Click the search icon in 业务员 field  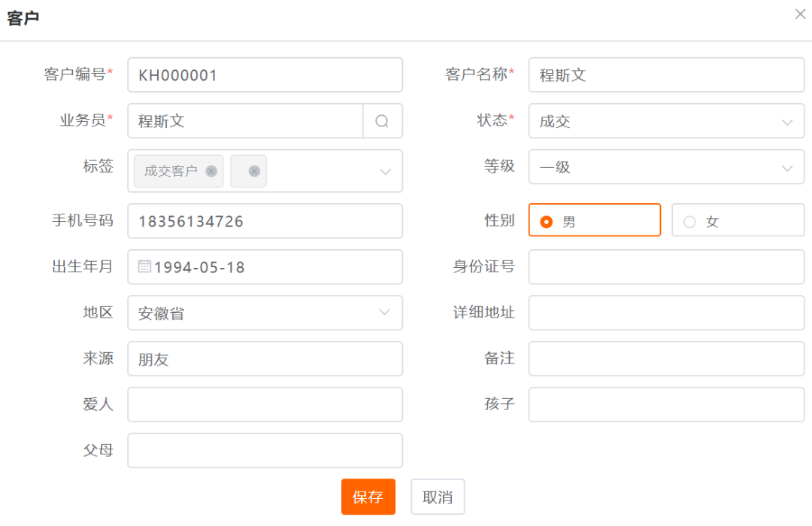click(x=382, y=121)
